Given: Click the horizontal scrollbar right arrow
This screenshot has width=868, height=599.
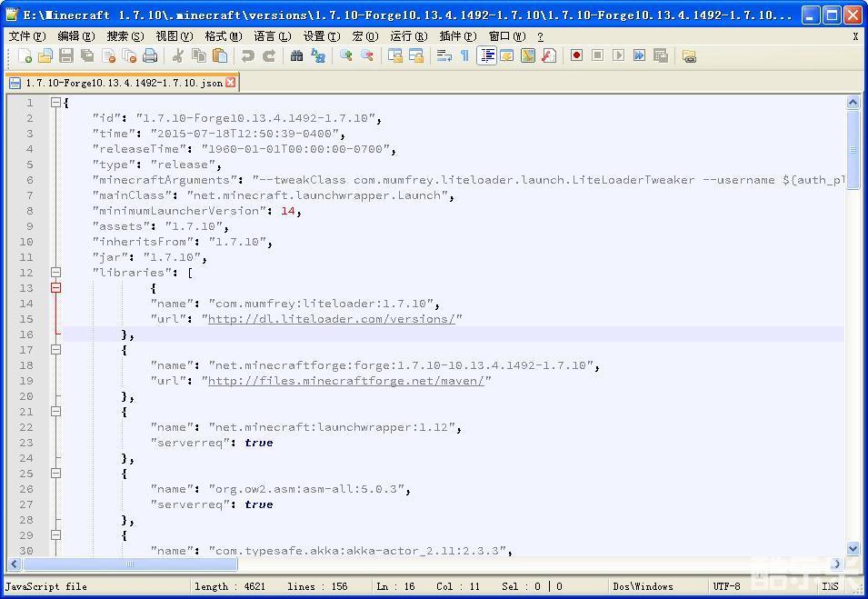Looking at the screenshot, I should point(836,564).
